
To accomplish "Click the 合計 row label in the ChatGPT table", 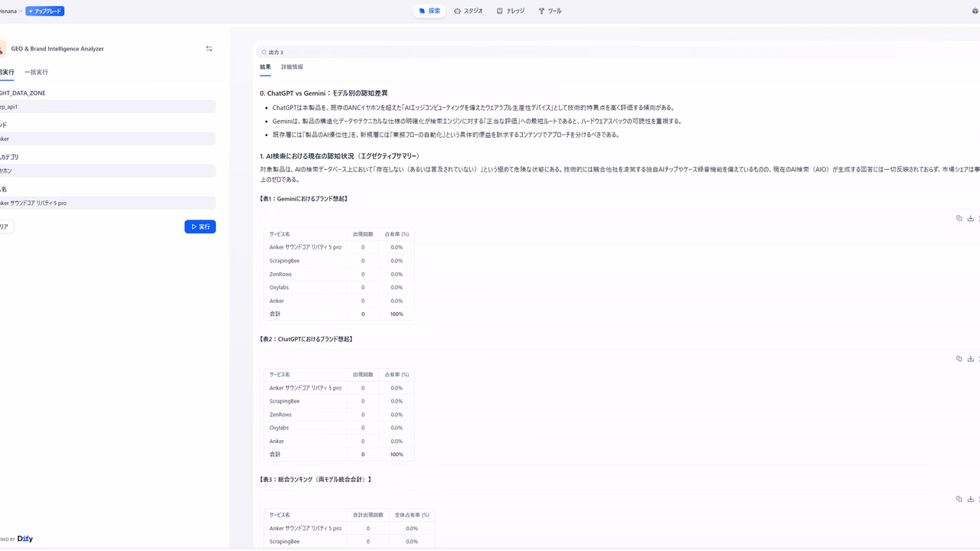I will 275,455.
